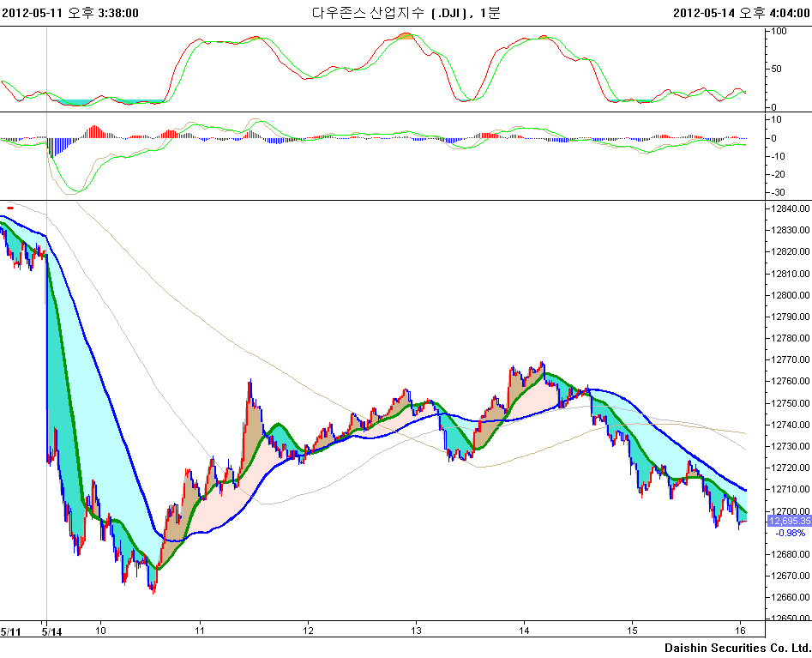Click the Daishin Securities Co. Ltd. text

737,648
